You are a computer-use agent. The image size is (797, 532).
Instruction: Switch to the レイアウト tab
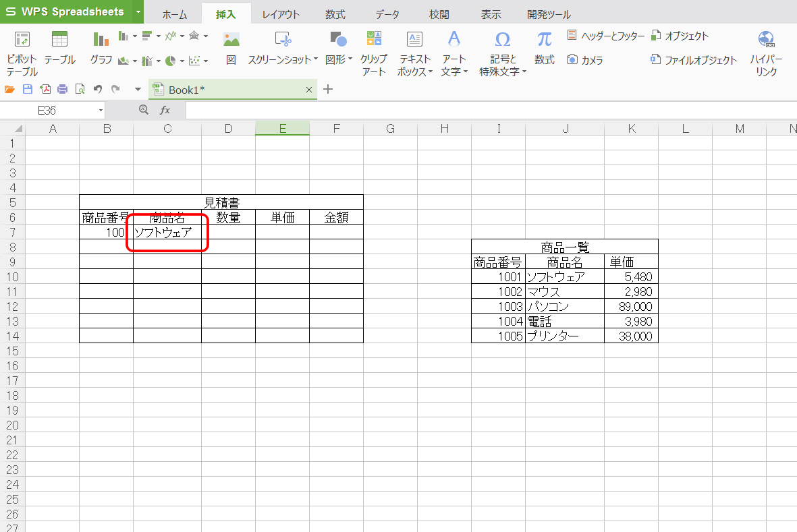click(281, 14)
